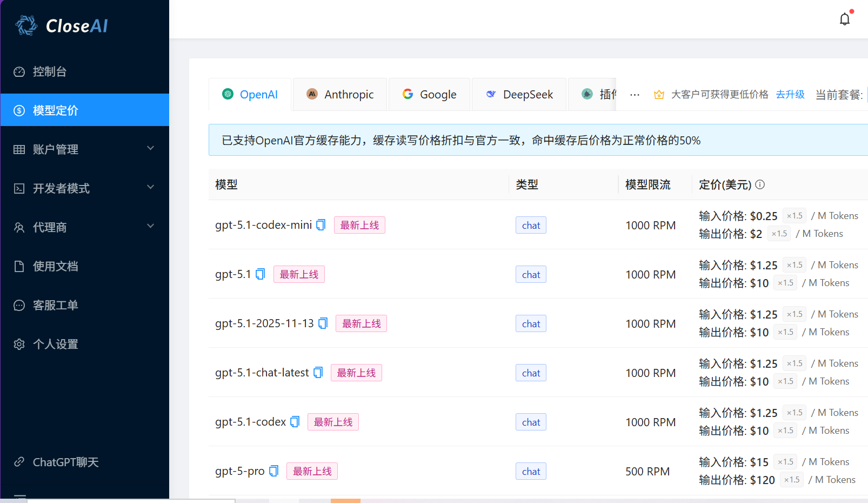Viewport: 868px width, 503px height.
Task: Open 控制台 in the sidebar
Action: coord(85,71)
